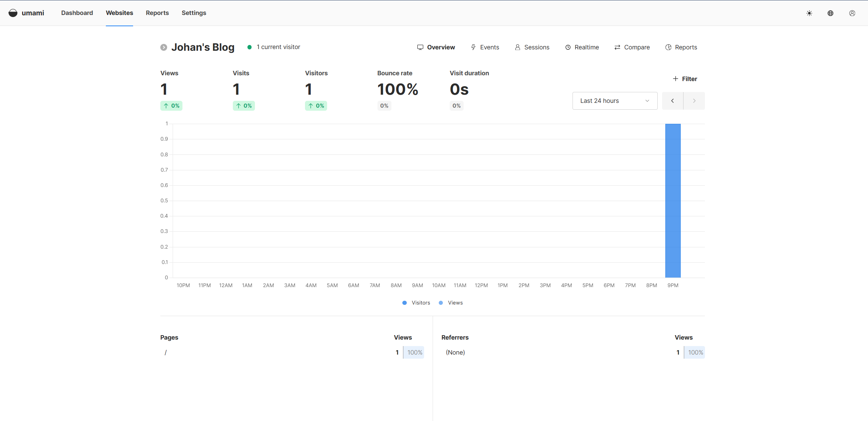The height and width of the screenshot is (421, 868).
Task: Open the user profile icon menu
Action: point(852,13)
